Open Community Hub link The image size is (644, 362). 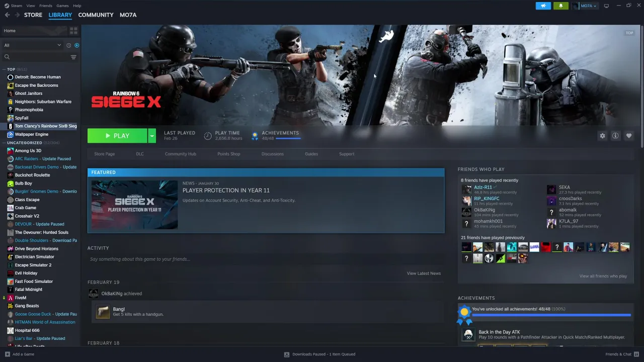pyautogui.click(x=181, y=154)
